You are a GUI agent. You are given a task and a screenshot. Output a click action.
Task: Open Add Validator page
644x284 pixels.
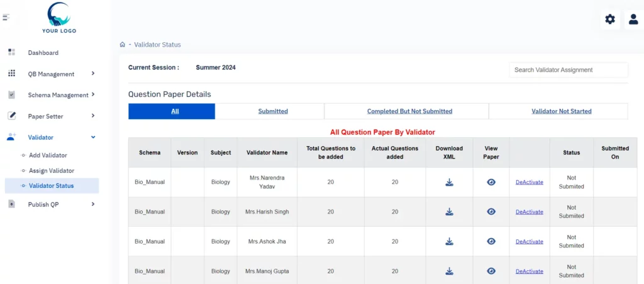pyautogui.click(x=48, y=156)
